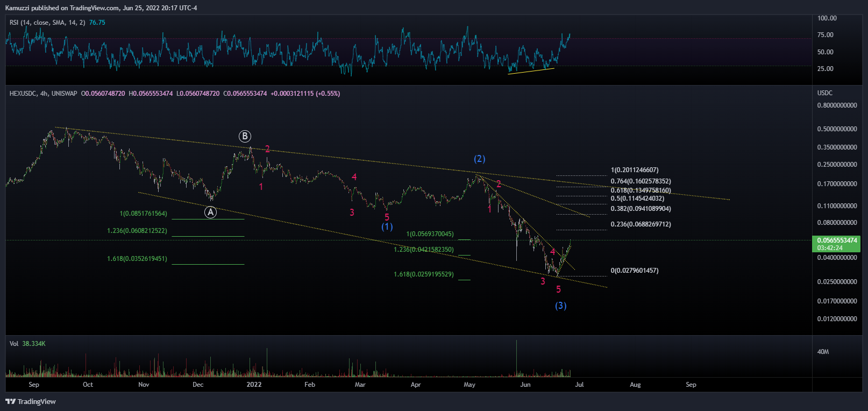868x411 pixels.
Task: Click the circled B wave label
Action: (x=245, y=136)
